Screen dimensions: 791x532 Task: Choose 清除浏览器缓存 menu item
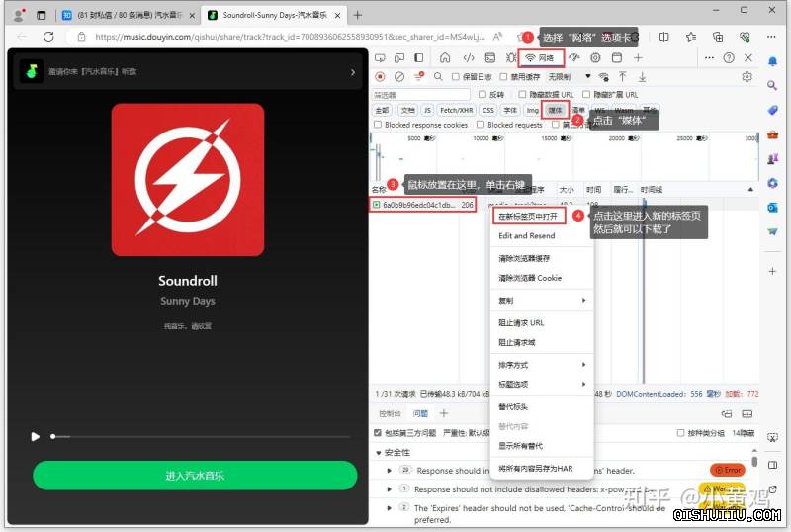(524, 258)
